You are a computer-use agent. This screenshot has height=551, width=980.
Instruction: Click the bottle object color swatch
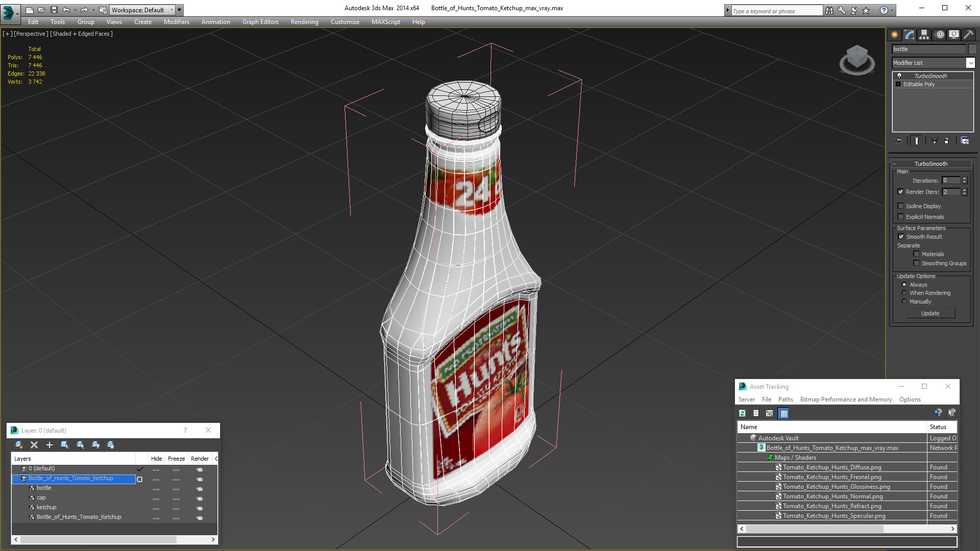[x=972, y=49]
